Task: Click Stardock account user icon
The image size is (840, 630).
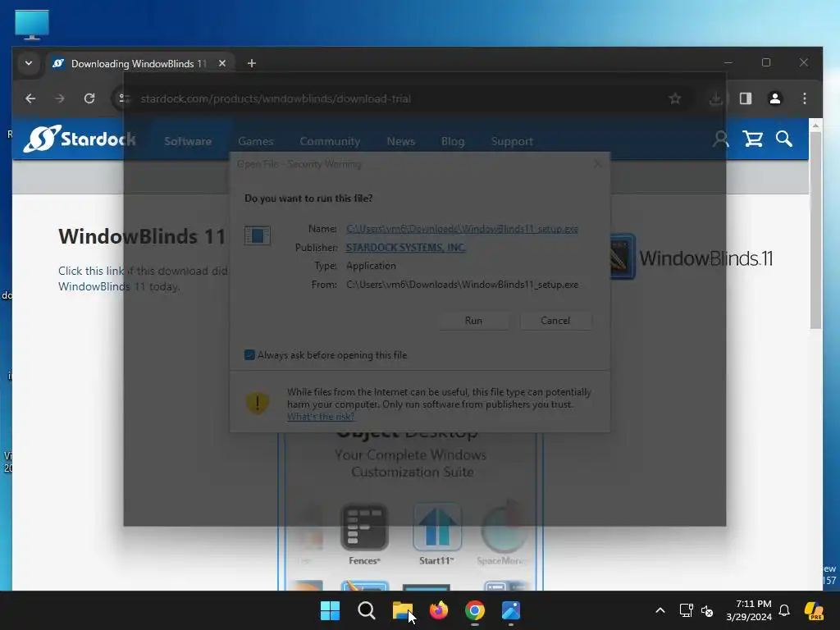Action: 721,139
